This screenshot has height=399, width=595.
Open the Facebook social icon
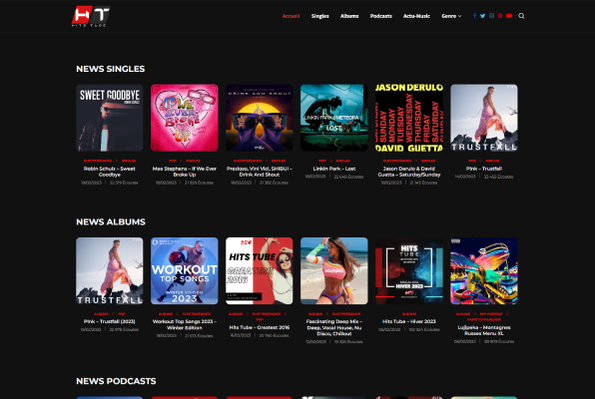click(474, 16)
